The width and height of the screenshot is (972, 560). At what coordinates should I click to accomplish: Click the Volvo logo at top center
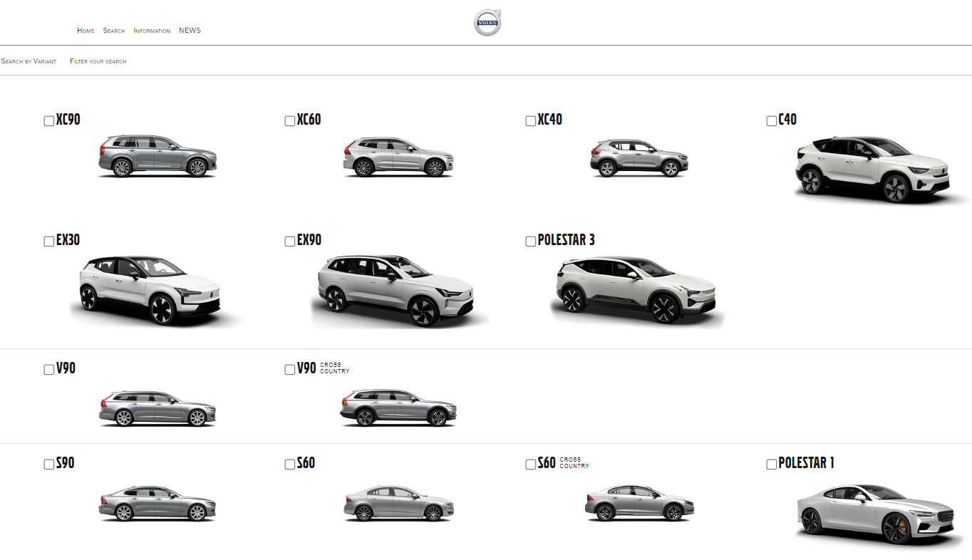[487, 23]
